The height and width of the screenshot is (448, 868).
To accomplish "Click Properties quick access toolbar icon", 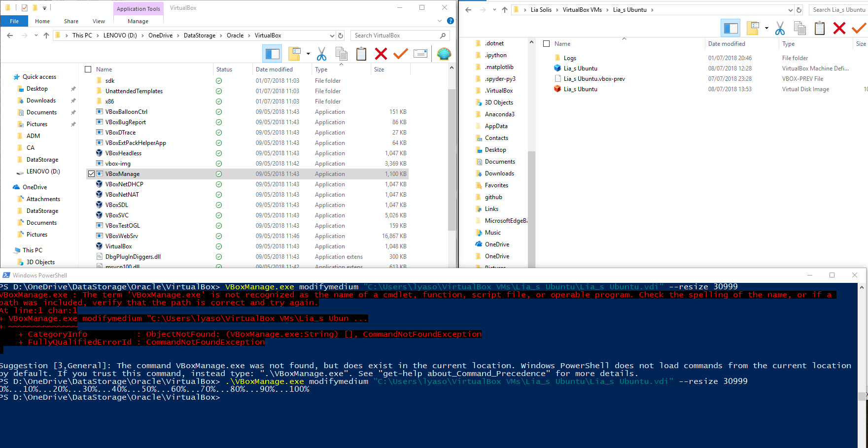I will [x=24, y=8].
